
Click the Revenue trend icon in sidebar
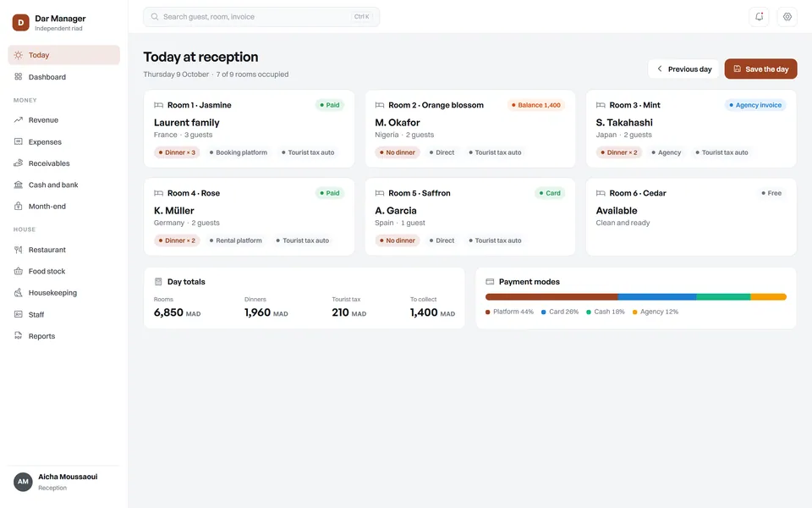coord(18,119)
